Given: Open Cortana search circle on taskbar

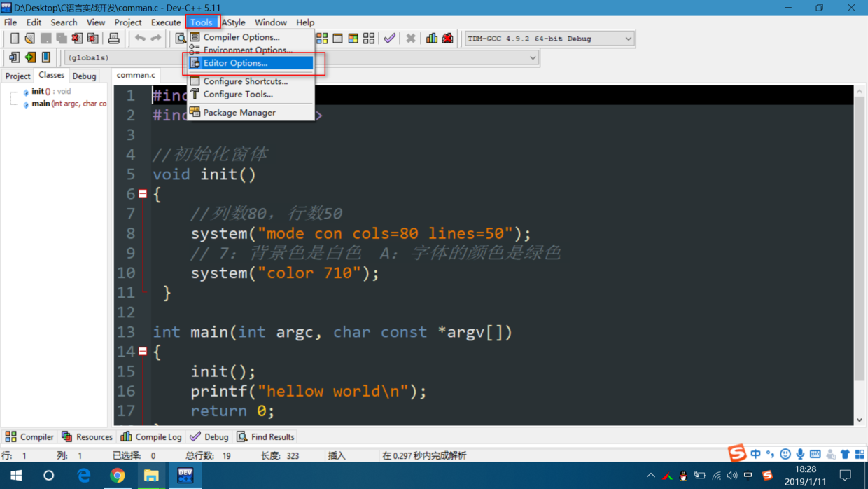Looking at the screenshot, I should pyautogui.click(x=48, y=475).
